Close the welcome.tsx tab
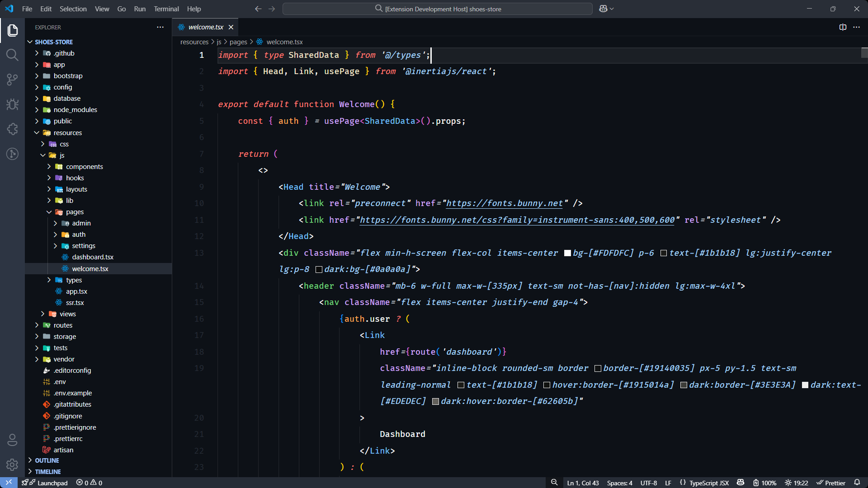Viewport: 868px width, 488px height. tap(231, 27)
